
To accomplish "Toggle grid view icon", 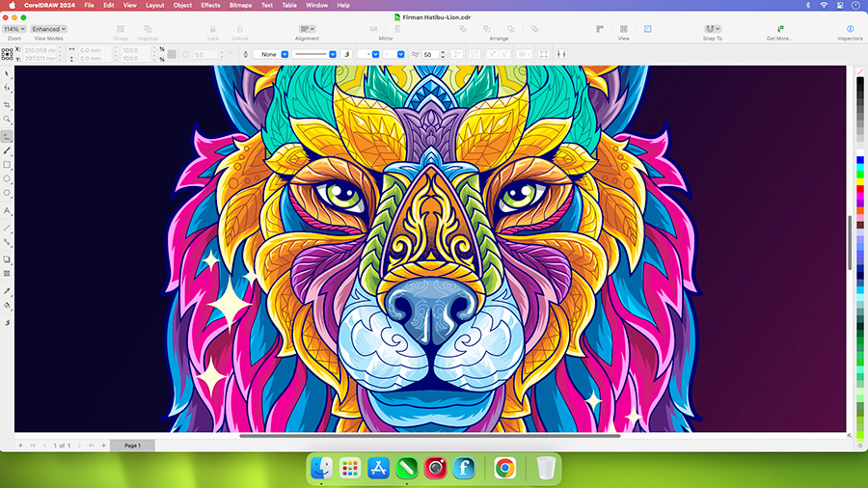I will tap(624, 29).
